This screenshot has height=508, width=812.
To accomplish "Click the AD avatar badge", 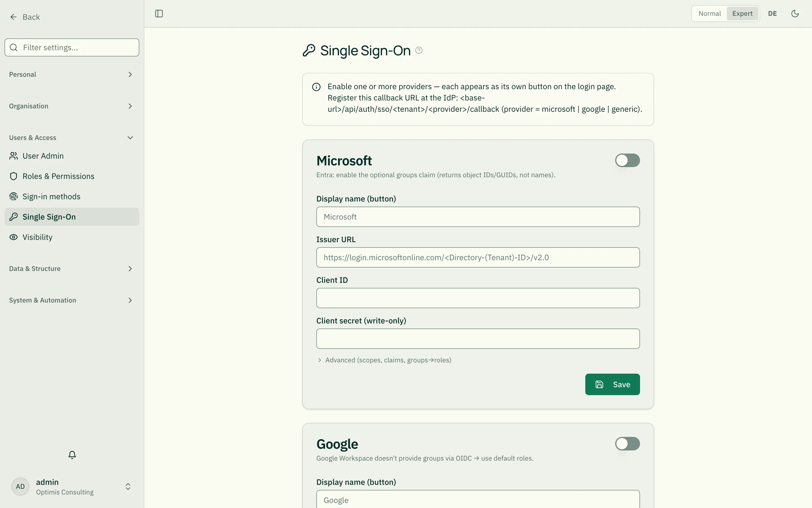I will [20, 487].
